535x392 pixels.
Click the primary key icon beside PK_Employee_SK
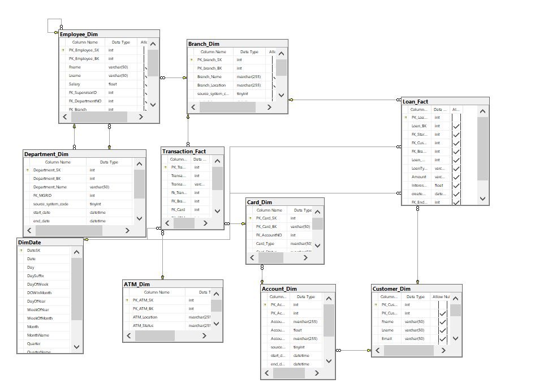coord(63,50)
